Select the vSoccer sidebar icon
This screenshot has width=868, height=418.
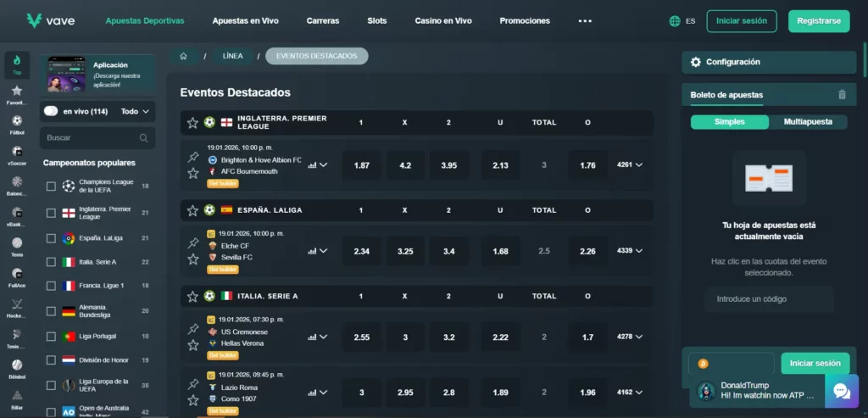tap(17, 155)
